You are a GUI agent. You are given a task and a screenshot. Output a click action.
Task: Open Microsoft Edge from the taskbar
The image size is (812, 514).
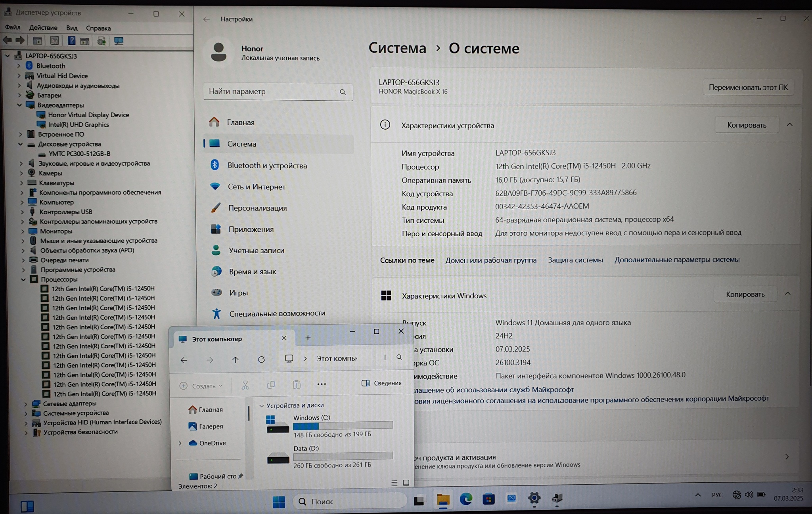coord(465,499)
